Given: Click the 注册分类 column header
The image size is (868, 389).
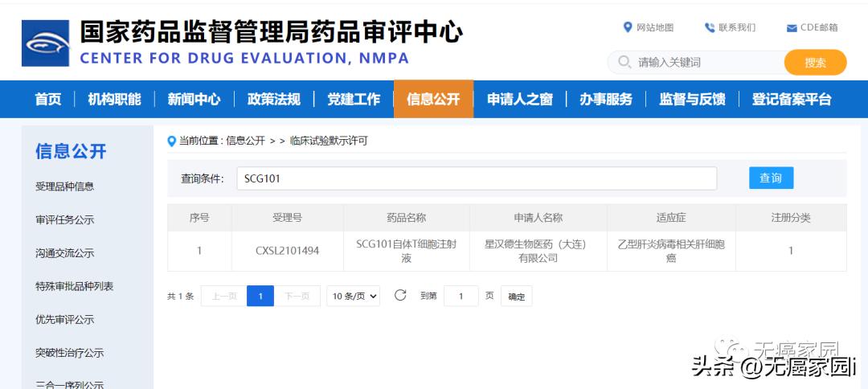Looking at the screenshot, I should pos(791,218).
